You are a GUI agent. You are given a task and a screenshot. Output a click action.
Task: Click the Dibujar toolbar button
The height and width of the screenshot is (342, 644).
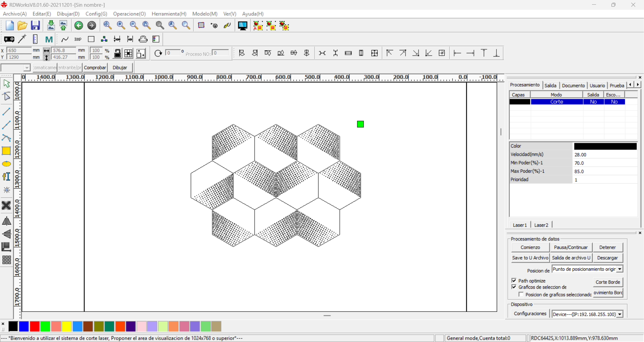coord(120,68)
